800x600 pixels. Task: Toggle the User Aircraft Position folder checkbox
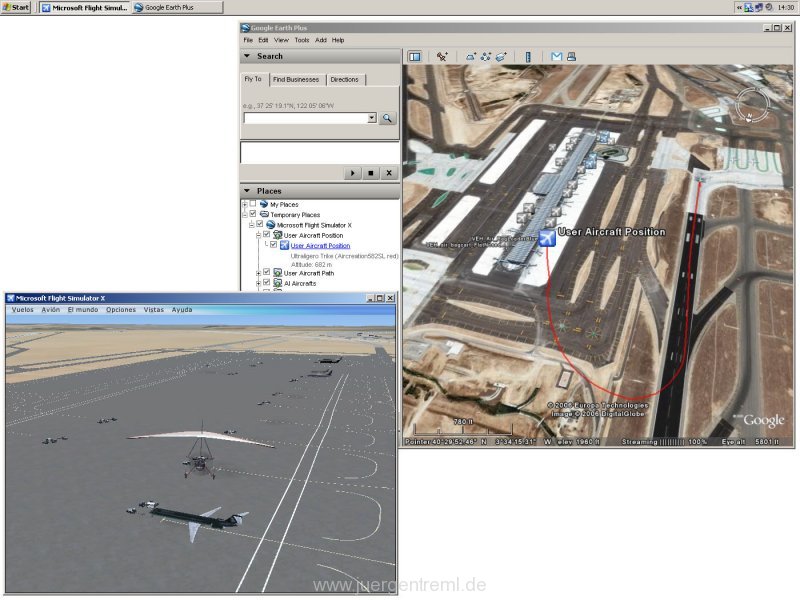point(266,235)
